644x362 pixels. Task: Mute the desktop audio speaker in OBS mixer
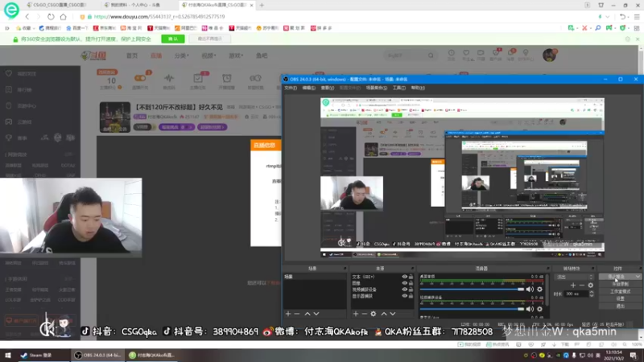pos(530,290)
